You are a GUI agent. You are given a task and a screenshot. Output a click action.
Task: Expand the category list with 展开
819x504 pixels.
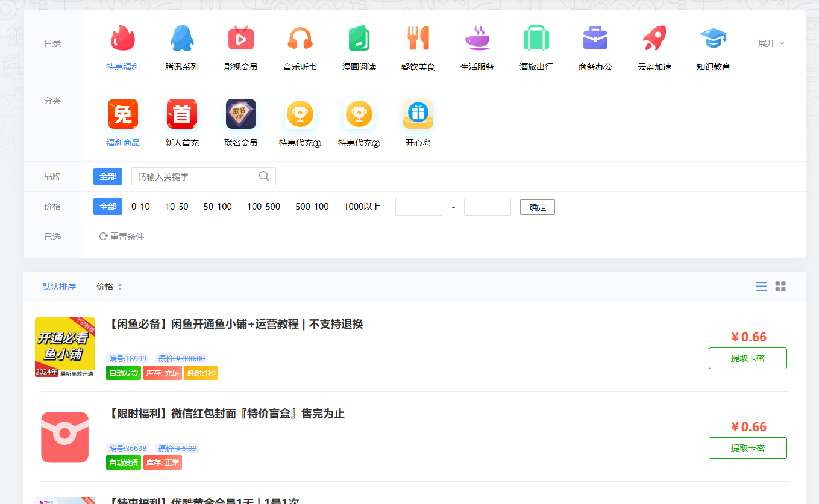tap(771, 43)
